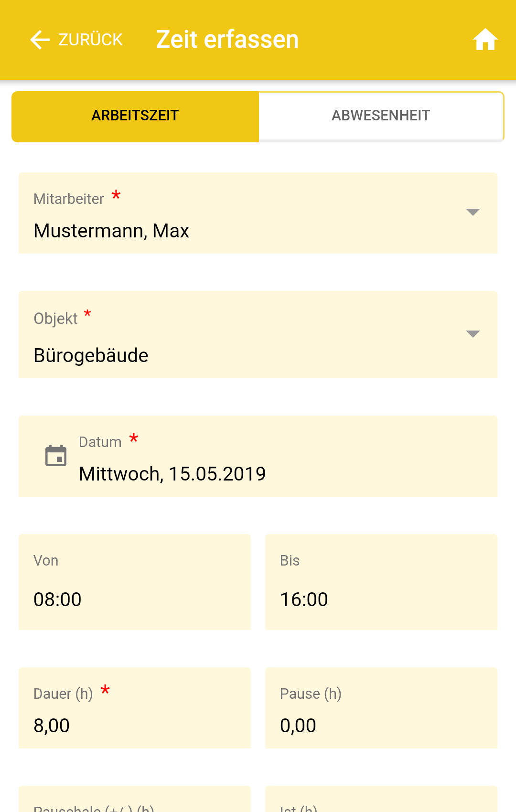Tap the partially visible Ist (h) field
The image size is (516, 812).
point(381,802)
